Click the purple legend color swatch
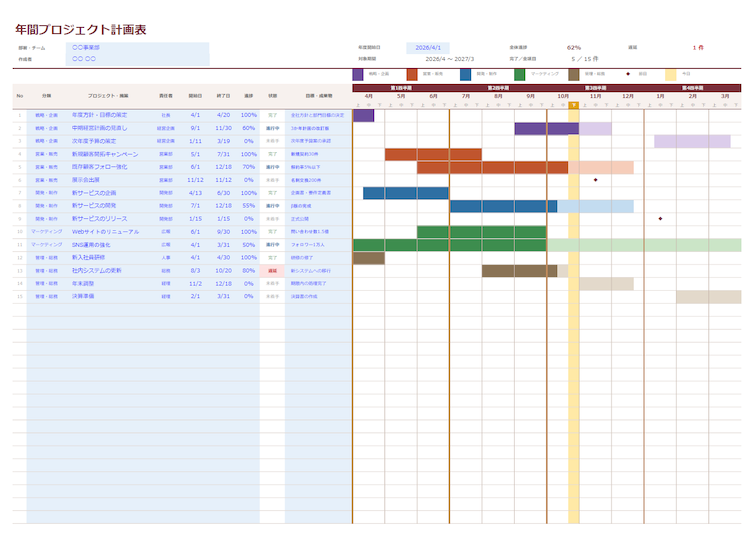The width and height of the screenshot is (754, 533). tap(358, 74)
